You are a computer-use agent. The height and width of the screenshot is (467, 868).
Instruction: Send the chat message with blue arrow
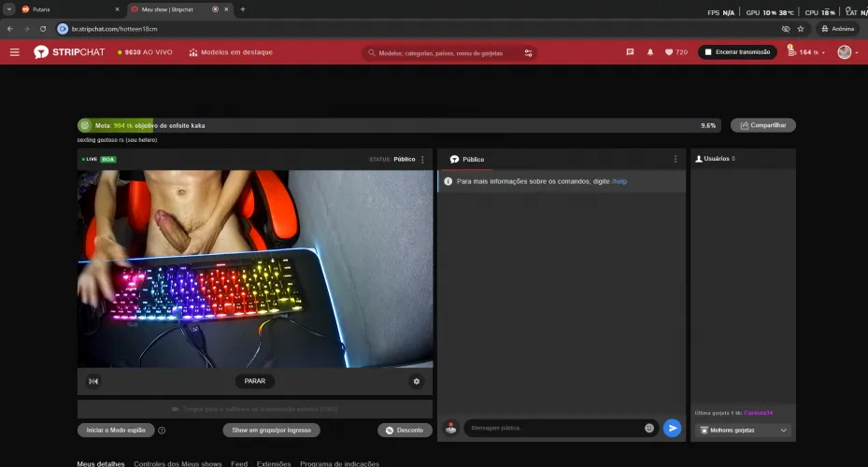point(672,428)
